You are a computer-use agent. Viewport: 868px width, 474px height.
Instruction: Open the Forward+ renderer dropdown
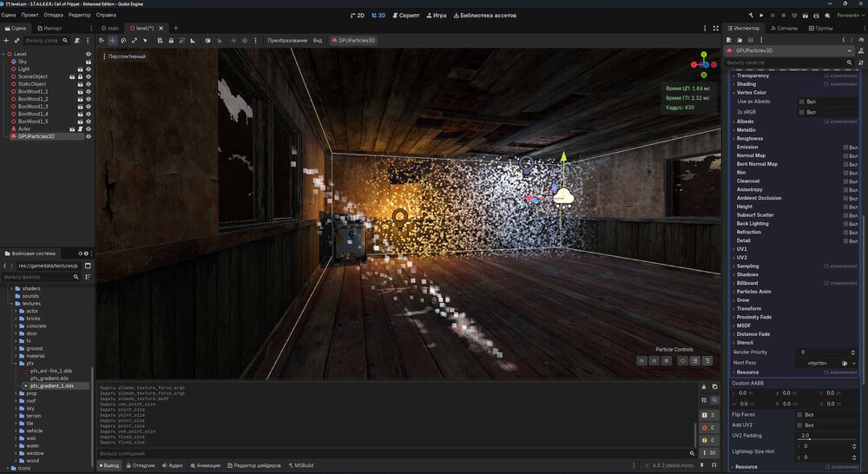point(850,16)
